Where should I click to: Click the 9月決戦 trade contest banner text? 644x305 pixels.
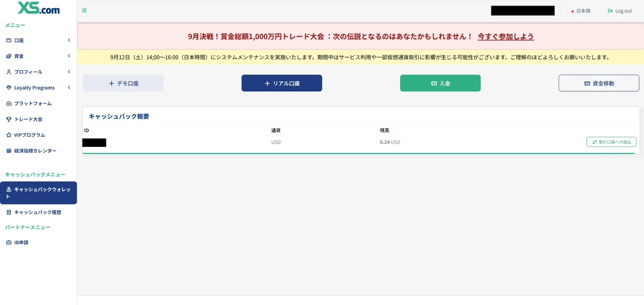[x=330, y=37]
